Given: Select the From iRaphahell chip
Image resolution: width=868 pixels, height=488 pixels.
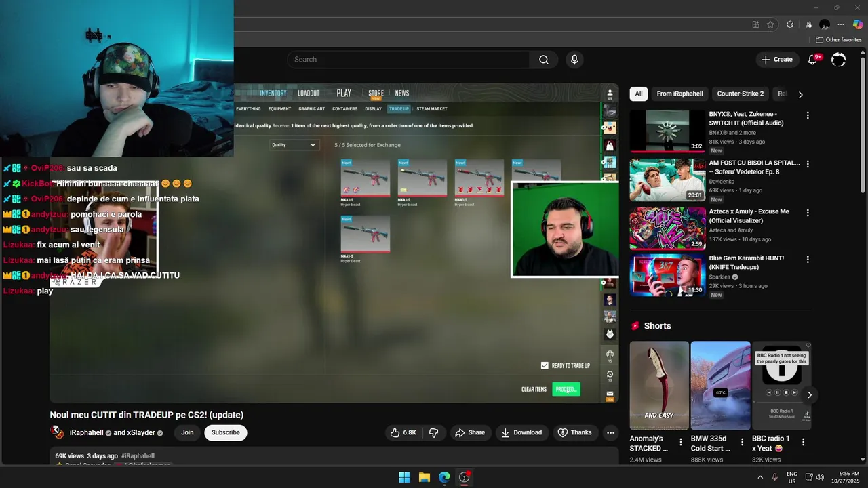Looking at the screenshot, I should (x=680, y=94).
